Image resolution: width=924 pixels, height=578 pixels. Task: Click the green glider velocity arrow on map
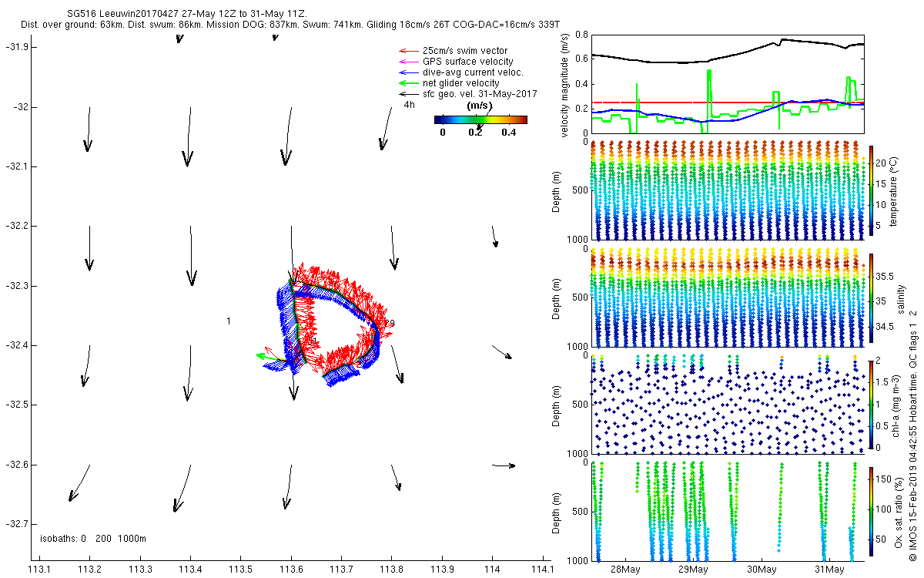point(269,356)
